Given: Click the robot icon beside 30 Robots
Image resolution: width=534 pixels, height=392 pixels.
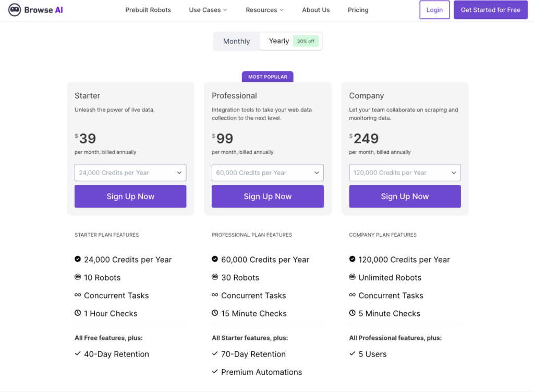Looking at the screenshot, I should pyautogui.click(x=215, y=277).
